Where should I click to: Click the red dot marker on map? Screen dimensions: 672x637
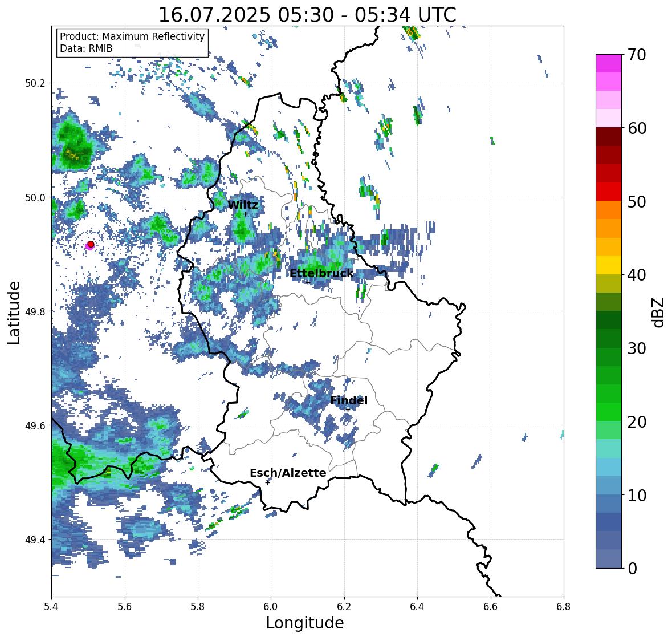[91, 244]
